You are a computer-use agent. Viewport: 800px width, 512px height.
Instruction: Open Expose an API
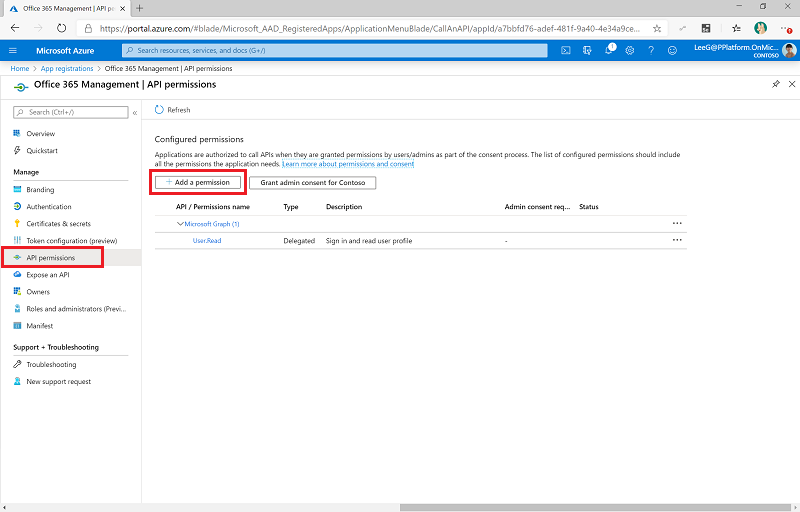48,274
